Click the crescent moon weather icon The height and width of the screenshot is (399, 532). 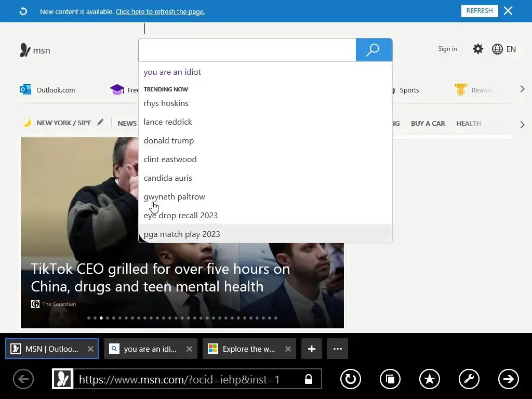tap(27, 123)
